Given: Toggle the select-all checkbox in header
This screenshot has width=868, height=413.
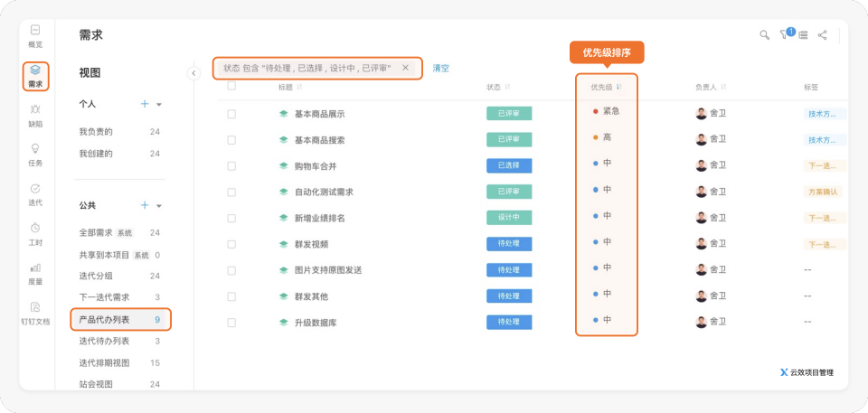Looking at the screenshot, I should coord(231,87).
